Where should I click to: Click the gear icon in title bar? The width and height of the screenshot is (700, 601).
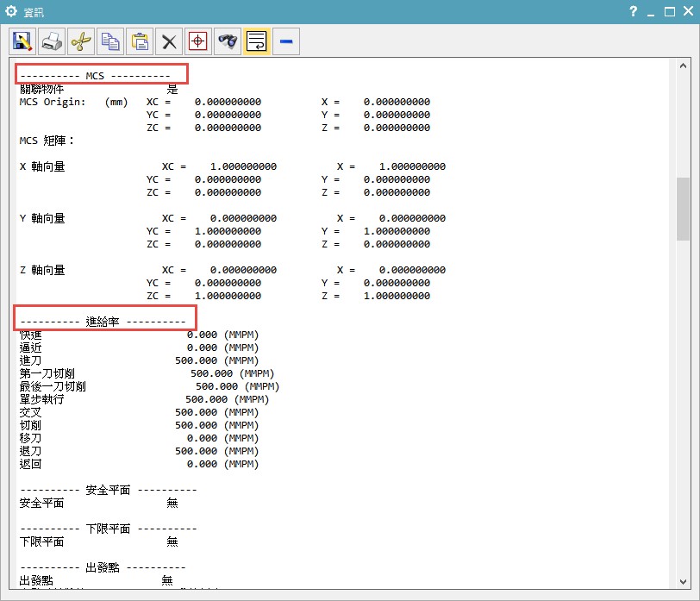11,11
